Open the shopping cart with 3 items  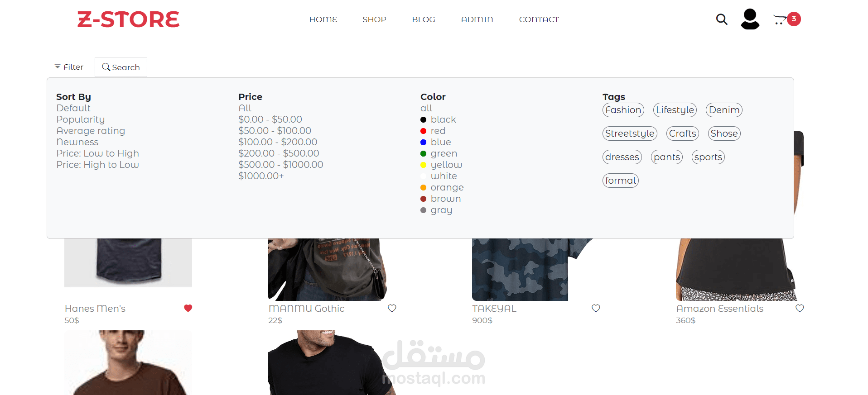(x=786, y=19)
